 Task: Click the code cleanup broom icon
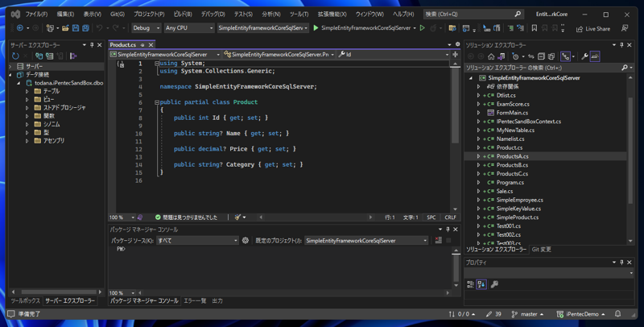(x=237, y=217)
